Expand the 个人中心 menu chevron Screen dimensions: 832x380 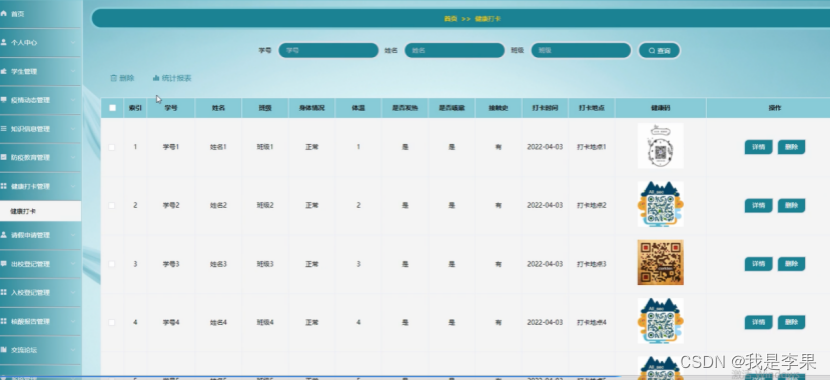click(x=73, y=42)
